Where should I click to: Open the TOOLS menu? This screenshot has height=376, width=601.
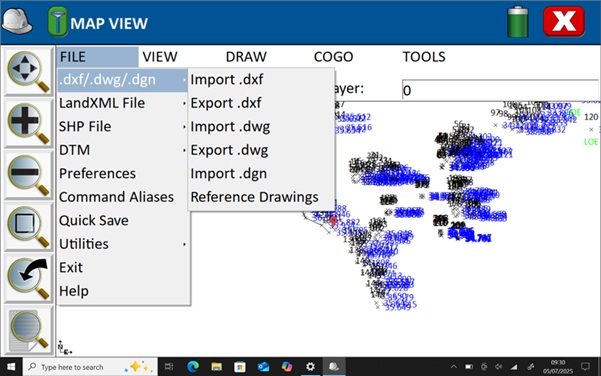(x=424, y=57)
